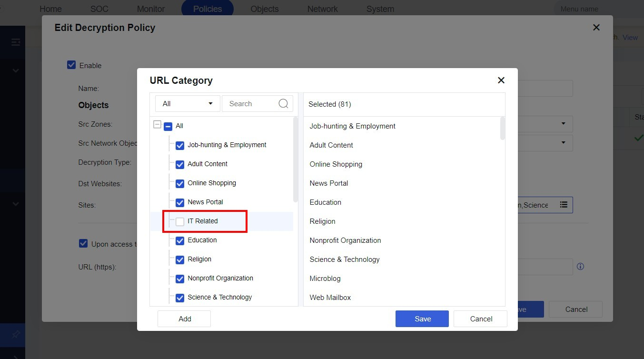This screenshot has width=644, height=359.
Task: Select Job-hunting & Employment in Selected list
Action: point(353,126)
